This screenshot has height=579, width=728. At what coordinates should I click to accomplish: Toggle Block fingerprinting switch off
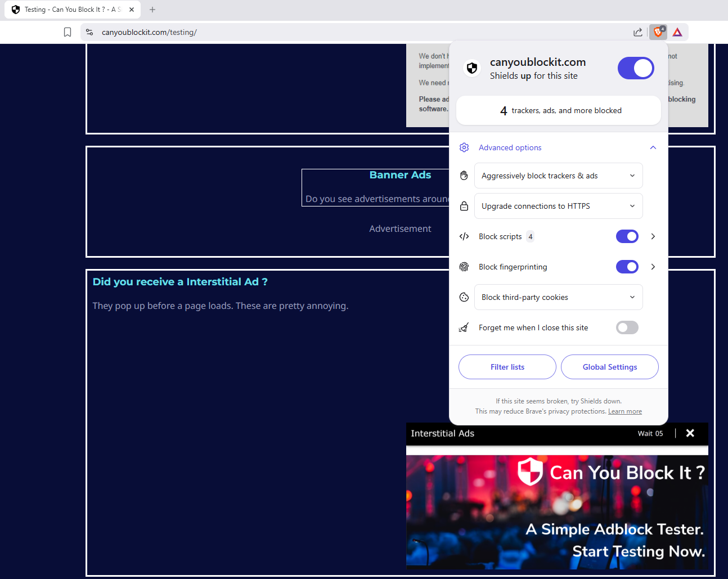627,267
